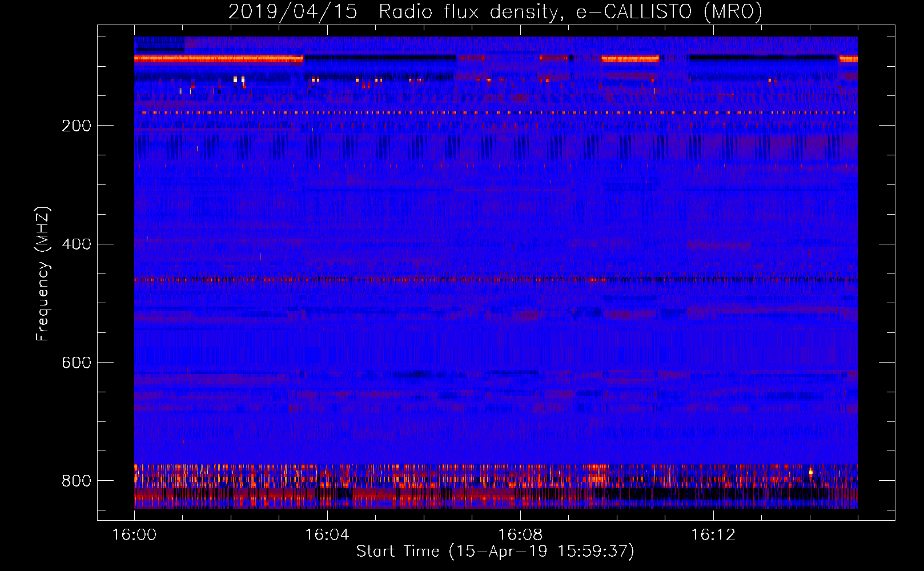Click the 'Start Time (15-Apr-19 15:59:37)' label
The width and height of the screenshot is (924, 571).
(x=495, y=552)
